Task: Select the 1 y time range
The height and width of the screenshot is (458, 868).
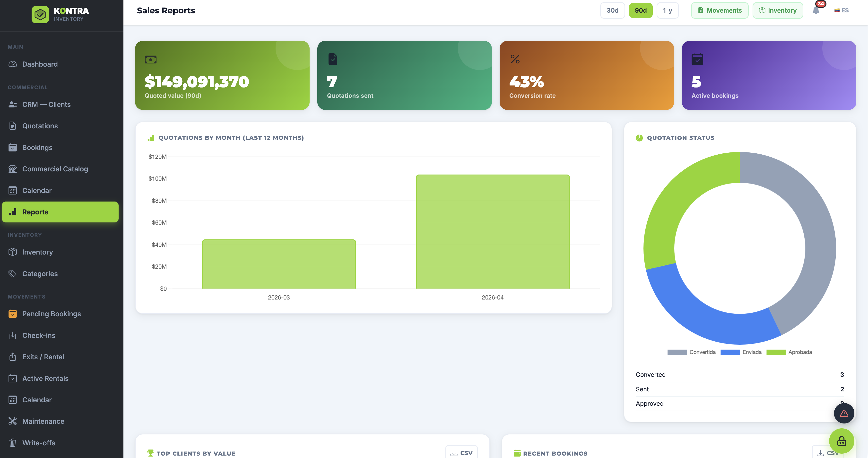Action: pos(668,10)
